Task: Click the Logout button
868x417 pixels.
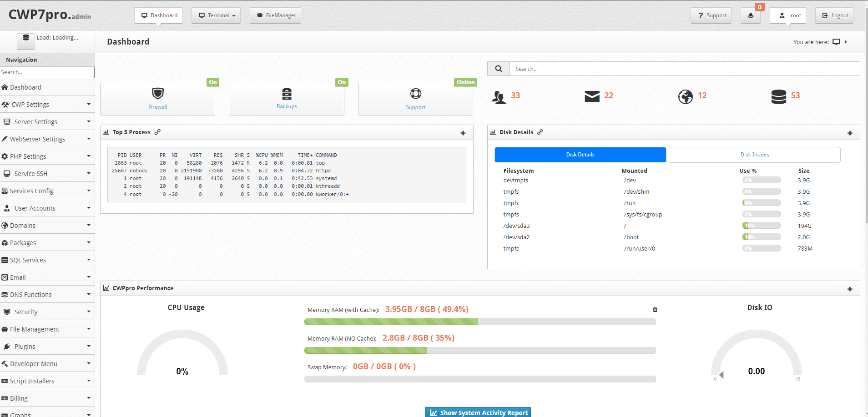Action: pos(834,15)
